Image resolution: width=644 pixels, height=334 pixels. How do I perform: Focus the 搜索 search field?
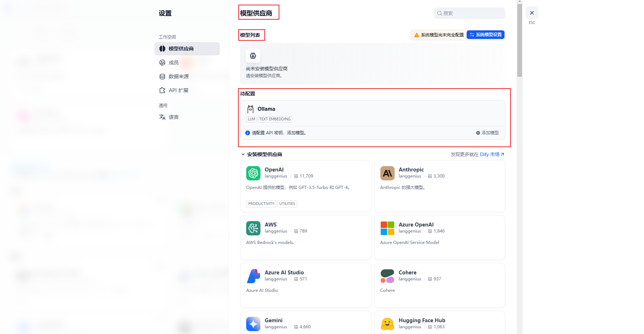pos(469,13)
